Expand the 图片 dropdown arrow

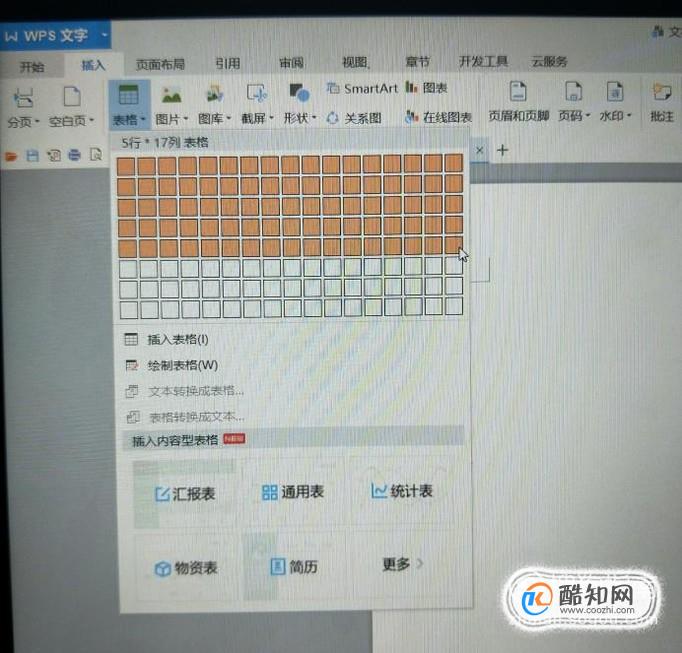186,118
